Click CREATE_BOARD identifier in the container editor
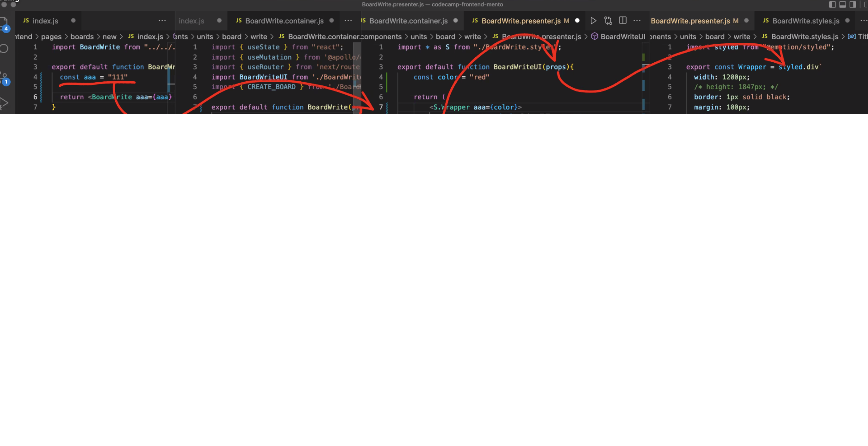This screenshot has width=868, height=446. coord(271,87)
